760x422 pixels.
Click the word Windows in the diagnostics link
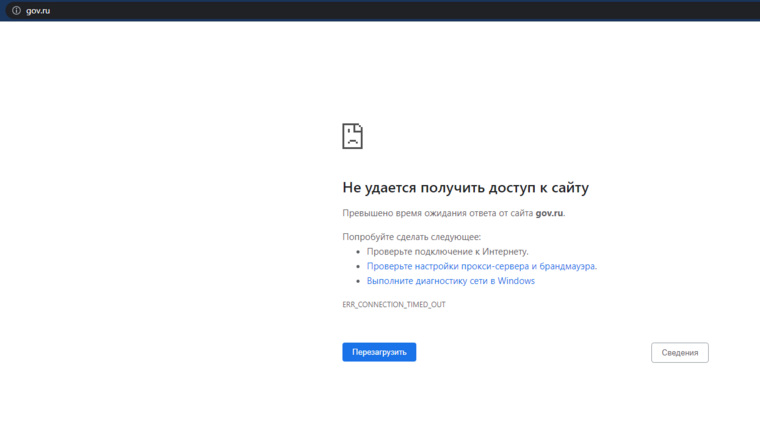coord(516,281)
